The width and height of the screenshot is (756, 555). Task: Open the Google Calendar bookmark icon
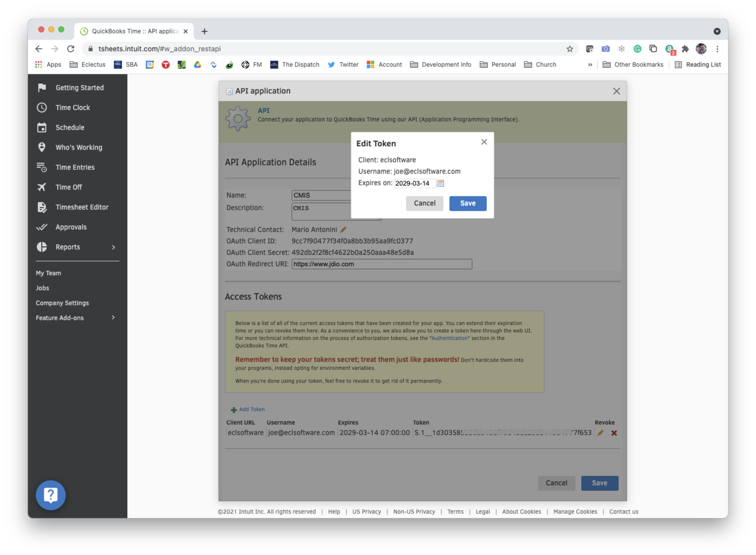tap(150, 64)
